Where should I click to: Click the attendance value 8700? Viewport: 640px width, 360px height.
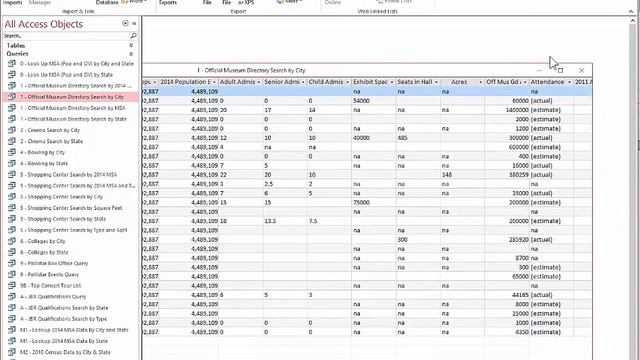pos(507,258)
